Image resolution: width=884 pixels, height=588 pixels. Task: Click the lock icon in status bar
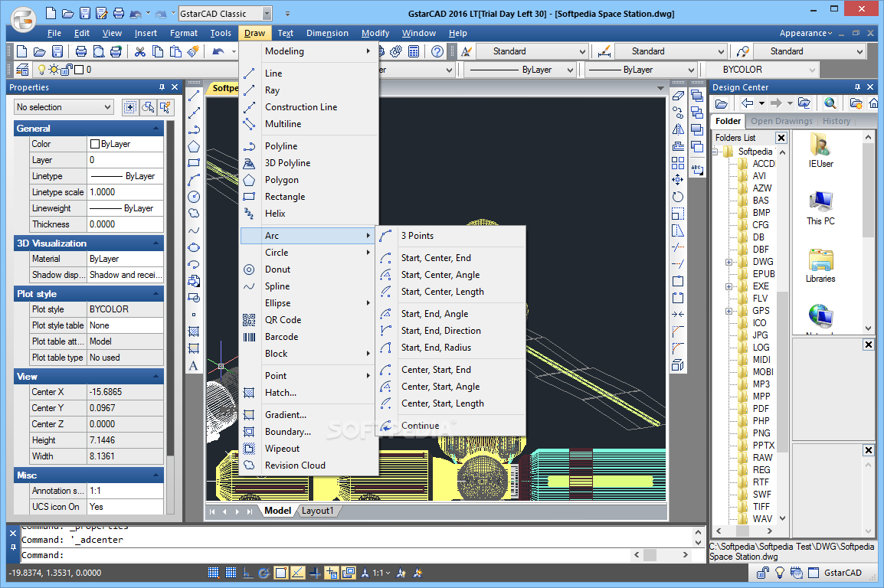pyautogui.click(x=763, y=573)
